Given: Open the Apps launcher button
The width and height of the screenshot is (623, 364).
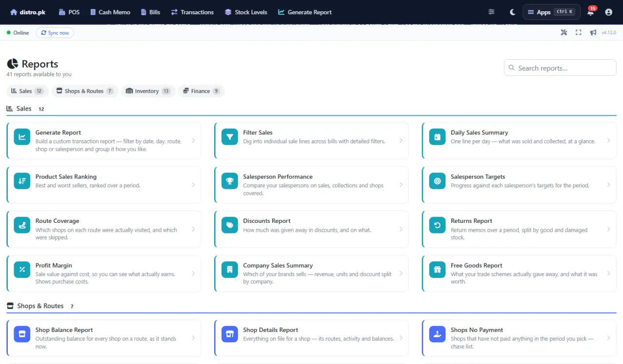Looking at the screenshot, I should (x=551, y=12).
